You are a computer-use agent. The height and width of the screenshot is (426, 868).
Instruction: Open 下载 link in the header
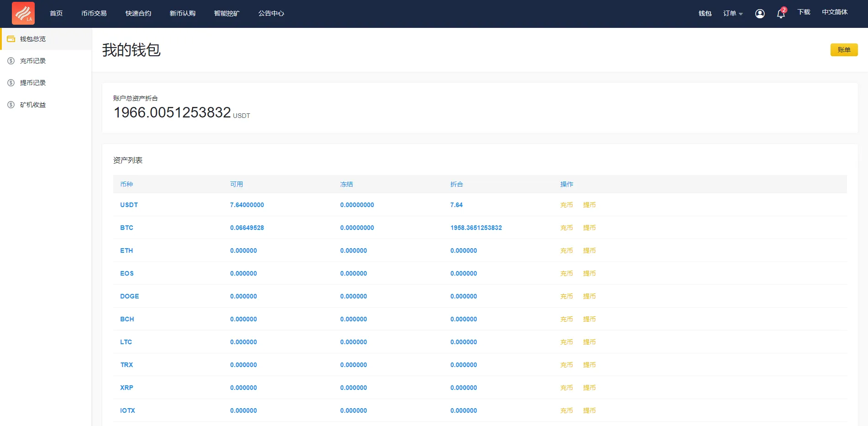pos(804,12)
